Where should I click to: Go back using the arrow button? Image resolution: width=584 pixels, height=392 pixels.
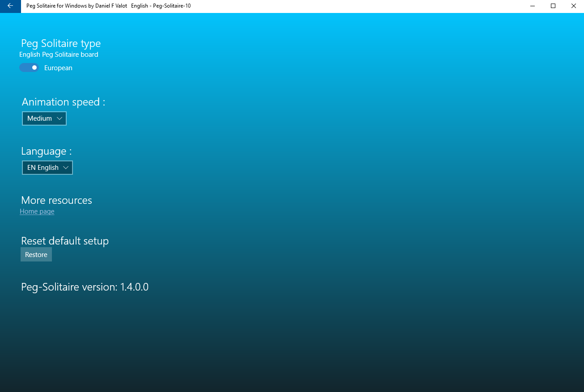tap(10, 6)
